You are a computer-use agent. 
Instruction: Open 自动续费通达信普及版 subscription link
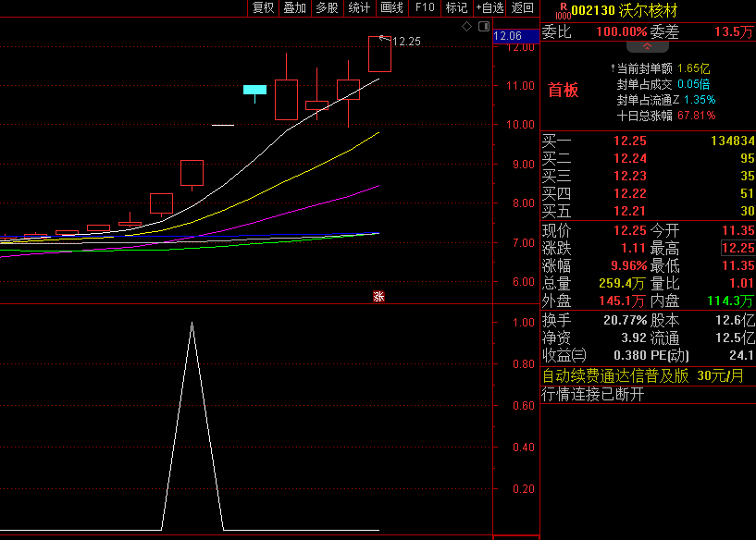643,375
